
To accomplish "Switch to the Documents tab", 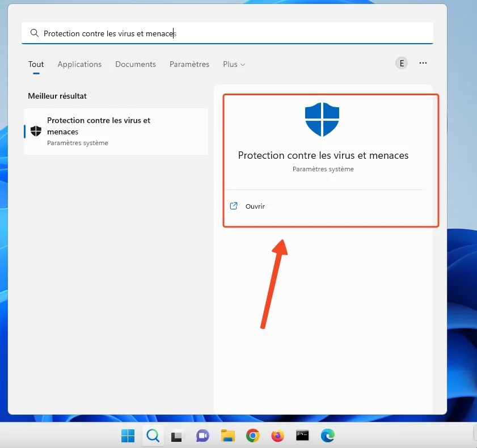I will pyautogui.click(x=136, y=64).
